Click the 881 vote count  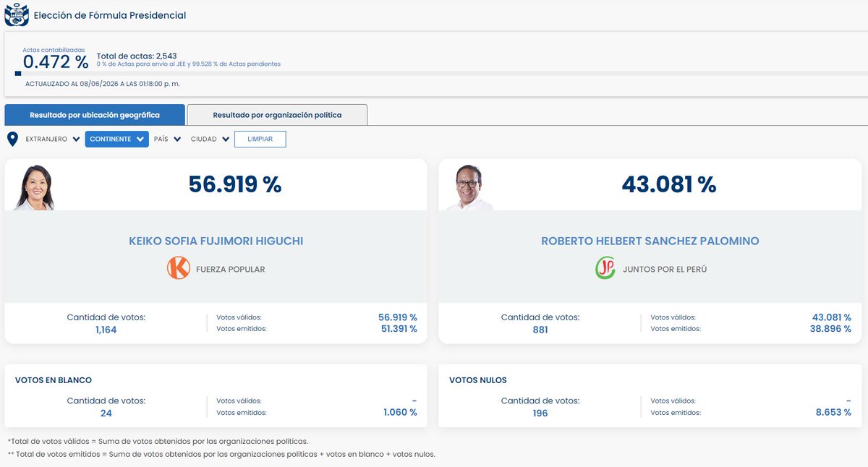540,330
